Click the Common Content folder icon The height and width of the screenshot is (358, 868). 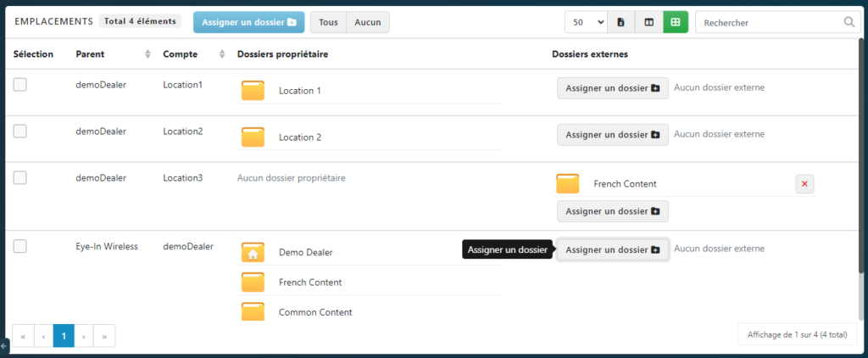tap(253, 312)
